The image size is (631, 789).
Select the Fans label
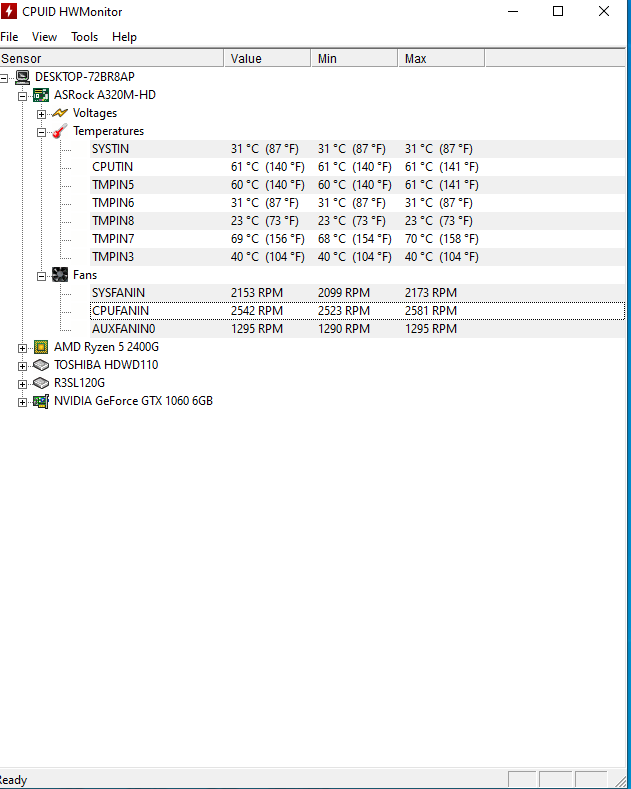tap(85, 275)
